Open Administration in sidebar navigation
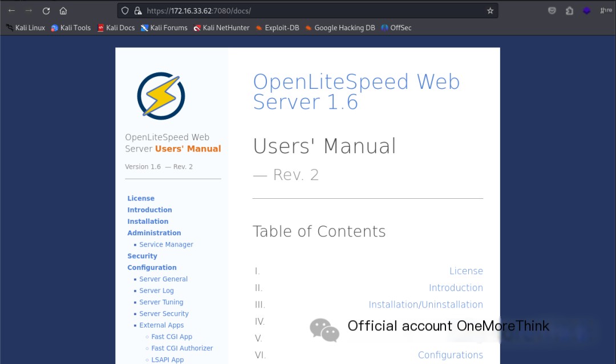 point(154,233)
